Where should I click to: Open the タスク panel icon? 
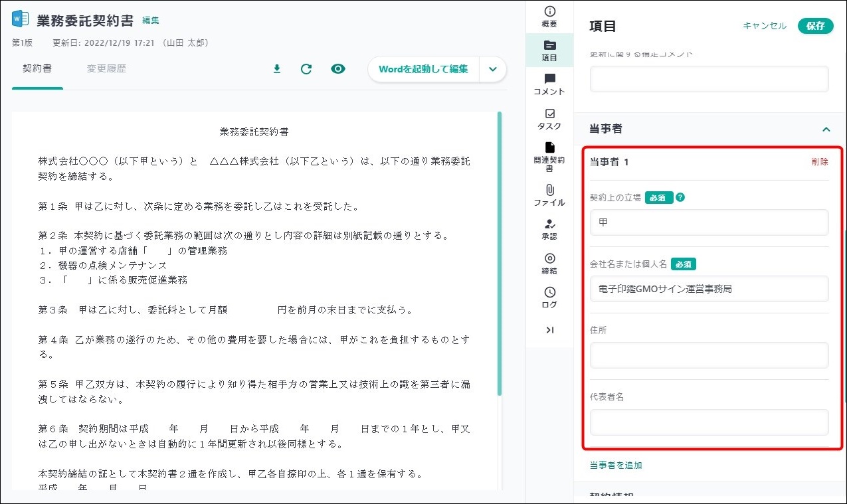click(x=549, y=119)
